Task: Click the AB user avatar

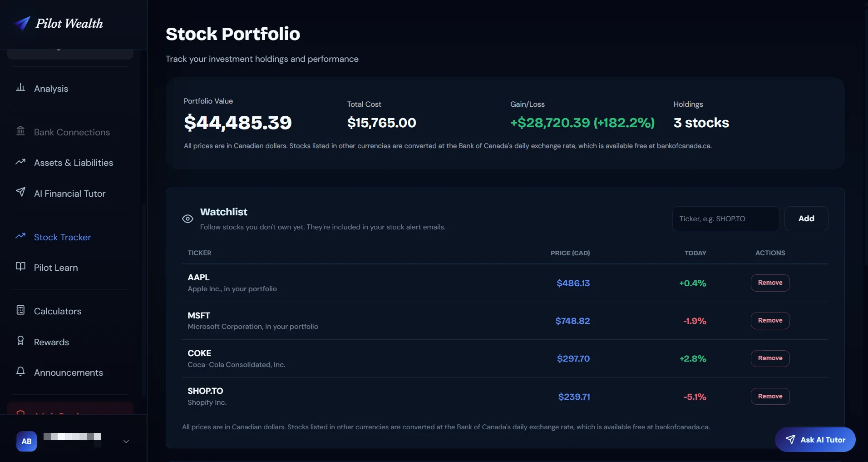Action: coord(27,441)
